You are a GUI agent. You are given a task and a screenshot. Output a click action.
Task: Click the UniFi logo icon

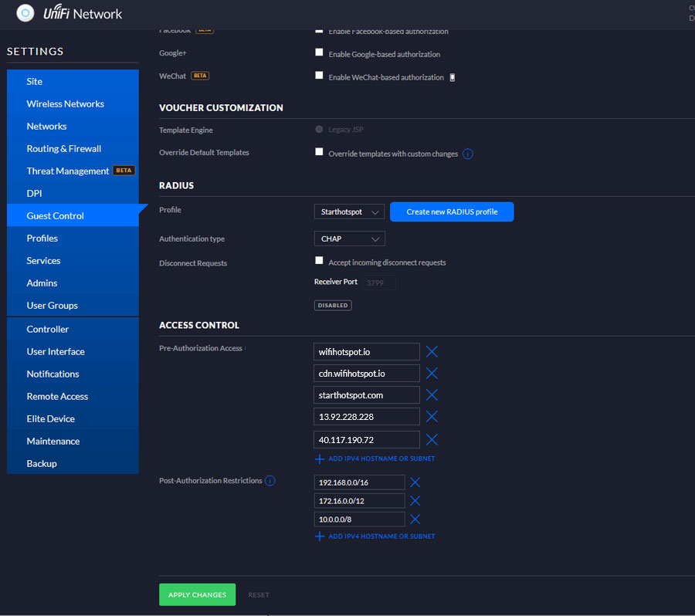(x=25, y=13)
